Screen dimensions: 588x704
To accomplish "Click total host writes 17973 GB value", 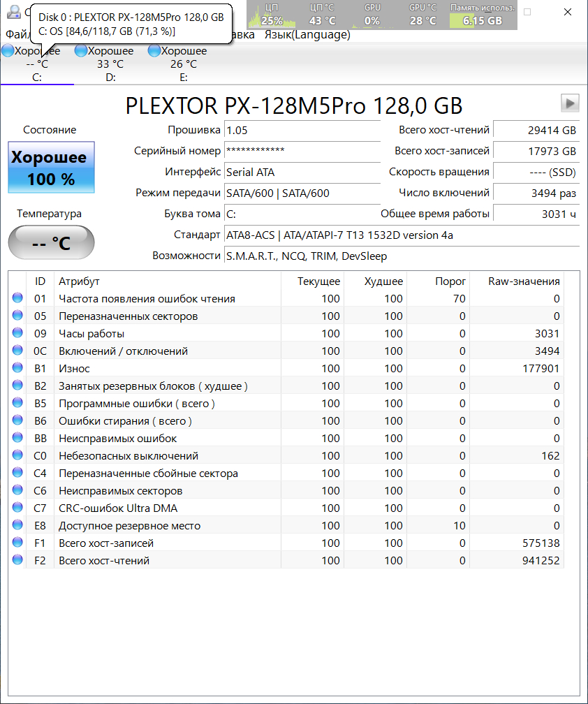I will (536, 151).
